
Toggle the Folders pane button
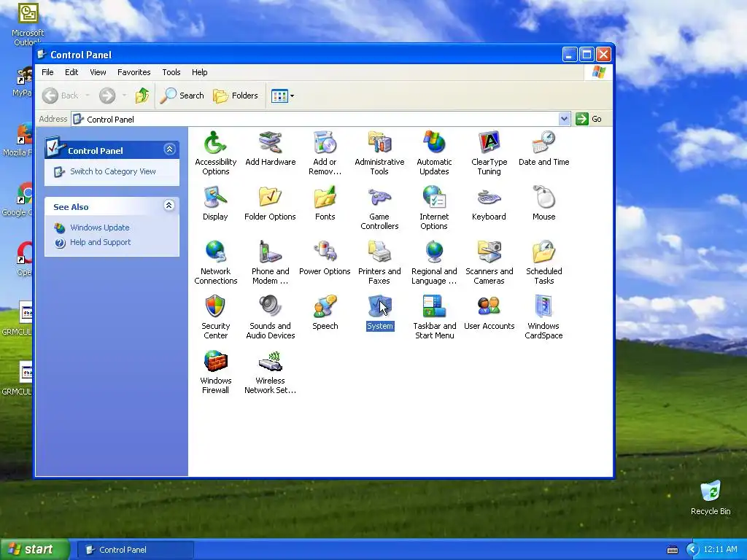pos(236,96)
